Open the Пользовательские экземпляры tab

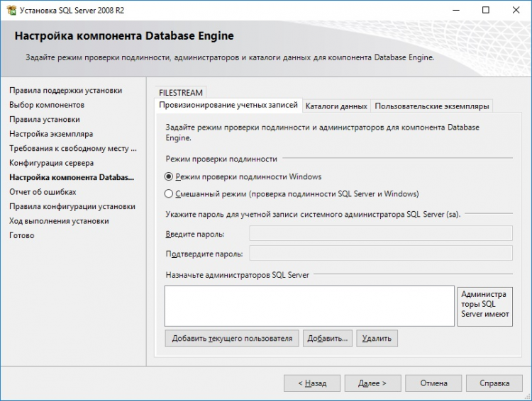[x=432, y=106]
